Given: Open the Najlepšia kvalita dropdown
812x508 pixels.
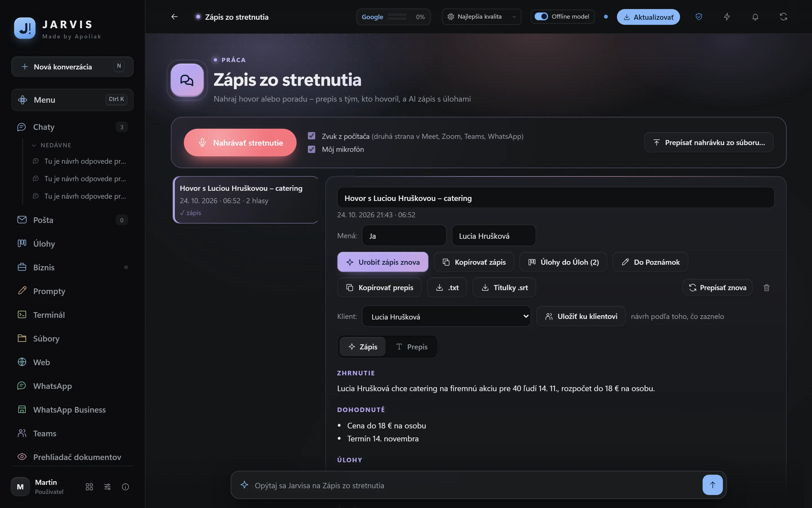Looking at the screenshot, I should point(482,17).
